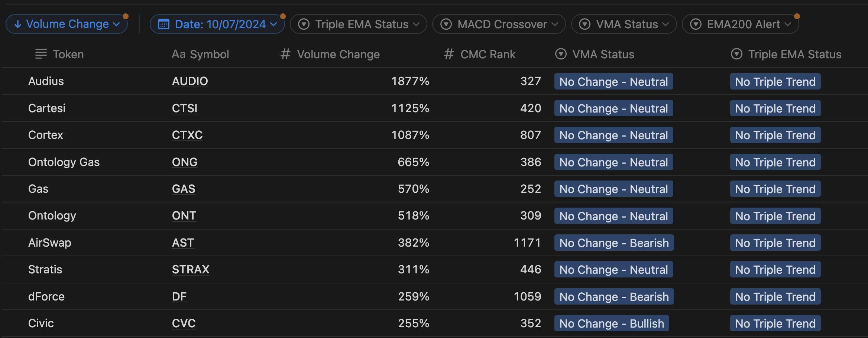Open the VMA Status filter pill
This screenshot has width=868, height=338.
[x=624, y=25]
